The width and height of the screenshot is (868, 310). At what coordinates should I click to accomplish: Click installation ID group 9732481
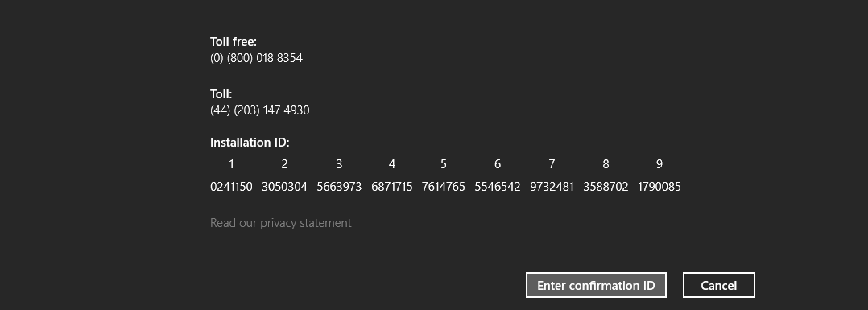click(x=552, y=187)
